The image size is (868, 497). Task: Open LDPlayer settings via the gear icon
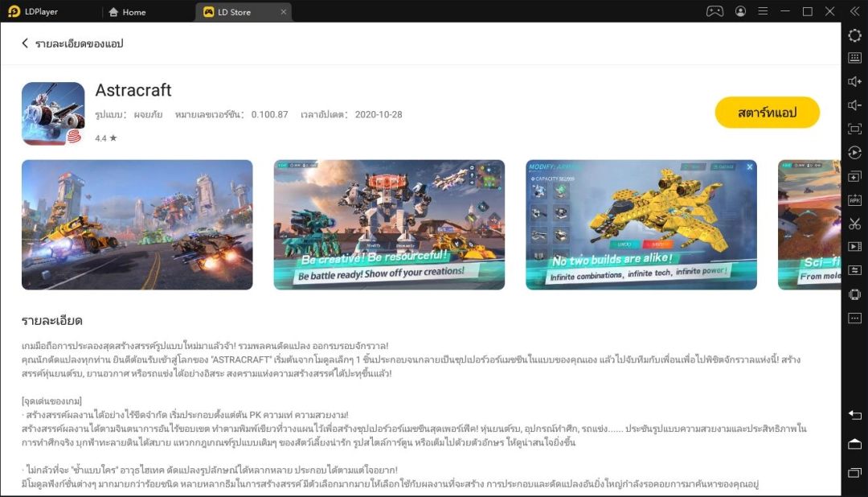(x=854, y=36)
